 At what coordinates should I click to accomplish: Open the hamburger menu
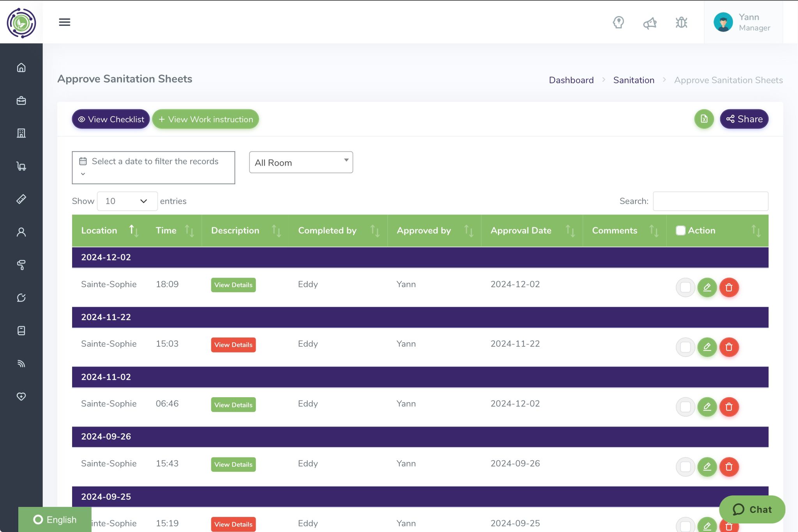click(x=65, y=22)
